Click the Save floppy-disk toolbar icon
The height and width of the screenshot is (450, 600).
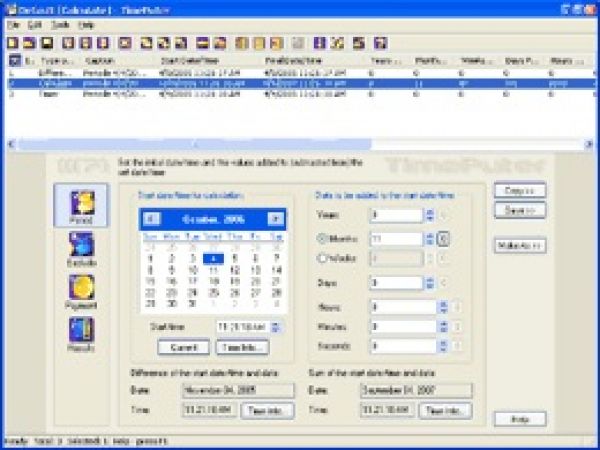(x=47, y=43)
